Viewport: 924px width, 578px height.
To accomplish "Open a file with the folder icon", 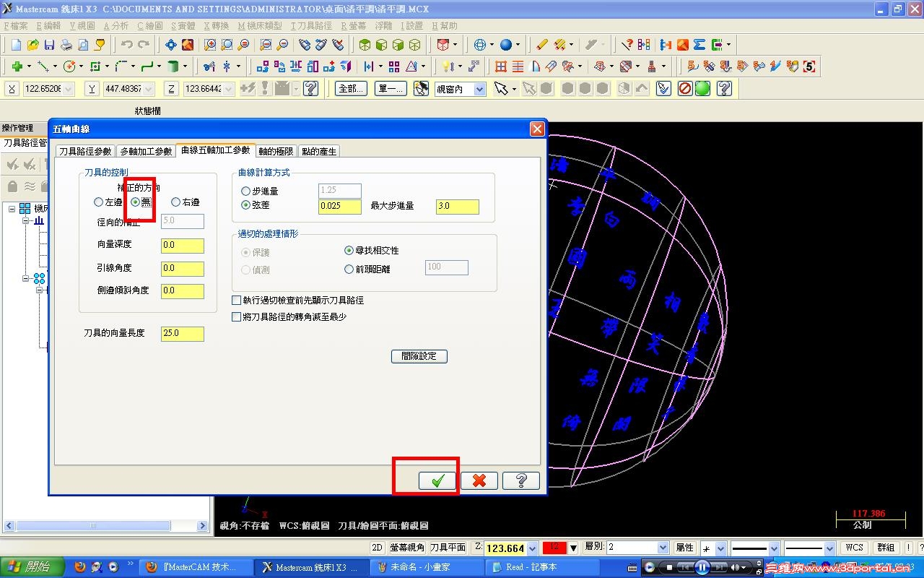I will pyautogui.click(x=33, y=45).
